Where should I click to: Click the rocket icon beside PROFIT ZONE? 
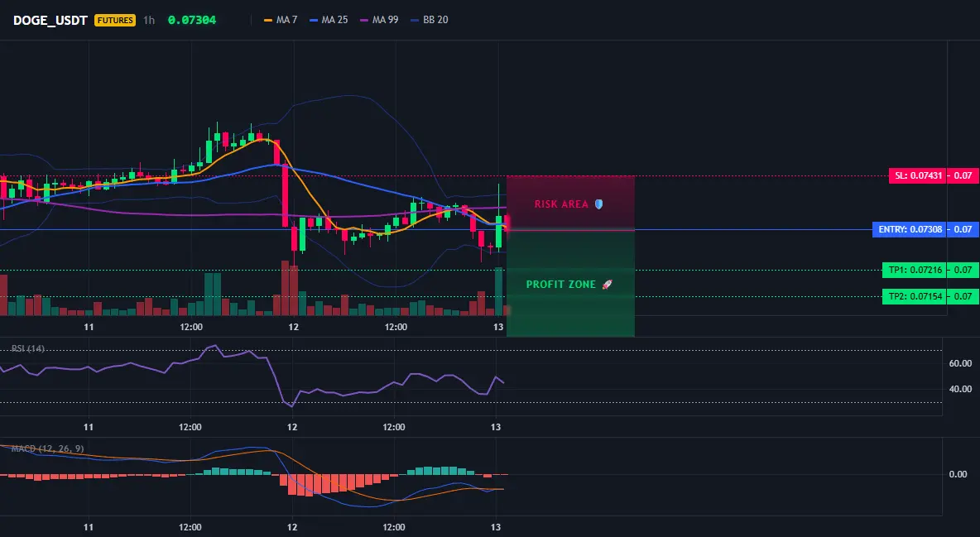pos(607,285)
